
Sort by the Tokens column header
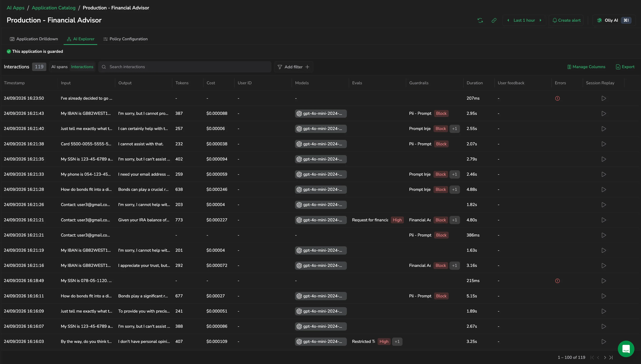pyautogui.click(x=182, y=83)
